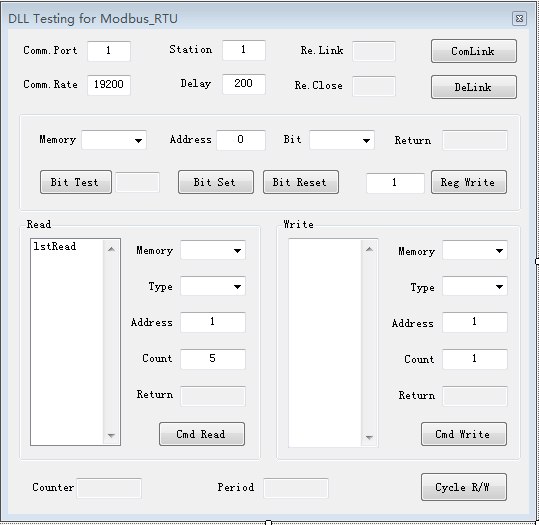Click the Reg Write button

pyautogui.click(x=469, y=182)
